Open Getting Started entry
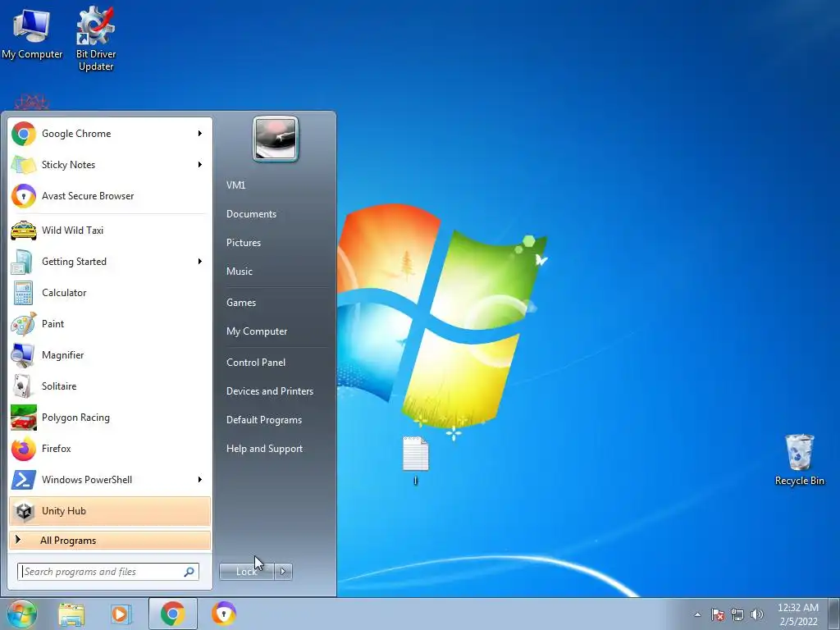The width and height of the screenshot is (840, 630). (x=110, y=262)
